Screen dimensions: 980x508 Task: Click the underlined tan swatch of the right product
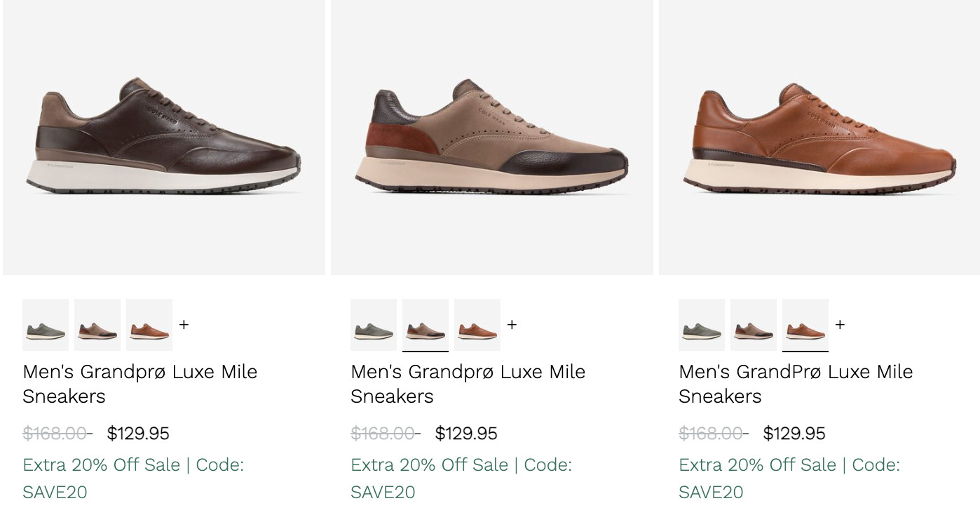pyautogui.click(x=805, y=325)
